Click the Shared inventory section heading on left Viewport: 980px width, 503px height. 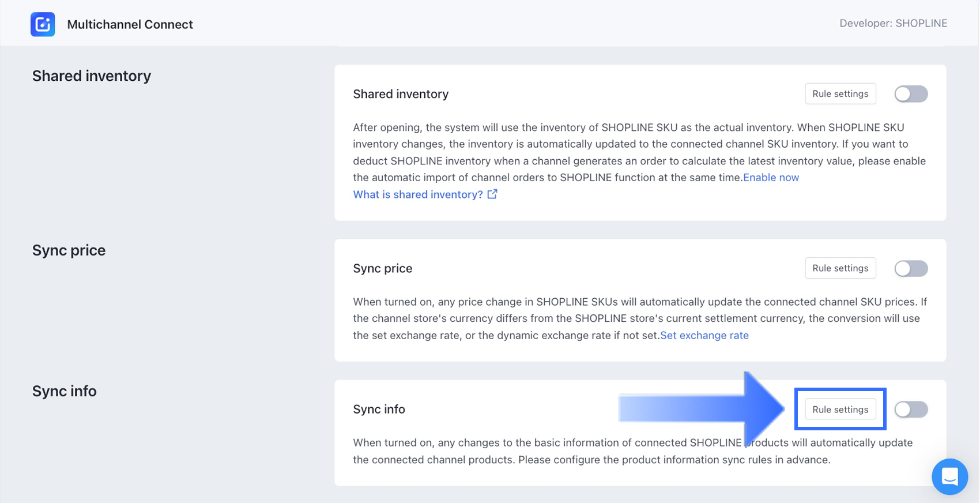(x=92, y=76)
